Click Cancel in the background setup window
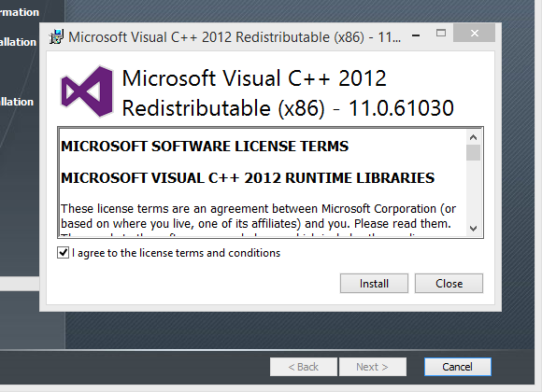542x392 pixels. click(x=457, y=367)
